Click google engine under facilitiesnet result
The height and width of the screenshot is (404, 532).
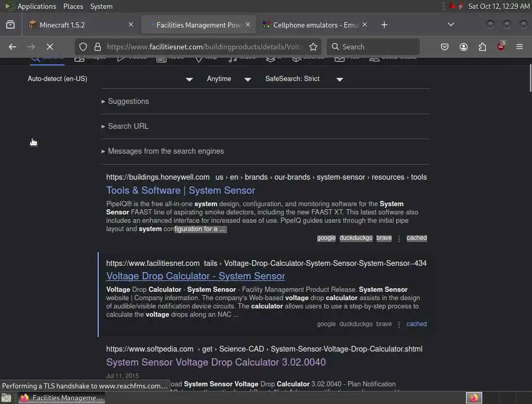(x=326, y=324)
